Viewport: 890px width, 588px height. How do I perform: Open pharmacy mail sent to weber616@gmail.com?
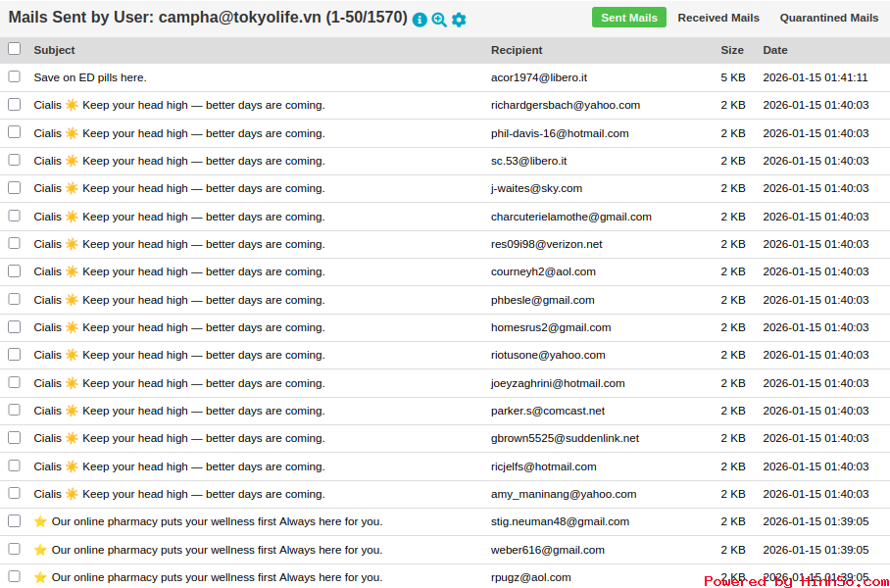coord(216,550)
